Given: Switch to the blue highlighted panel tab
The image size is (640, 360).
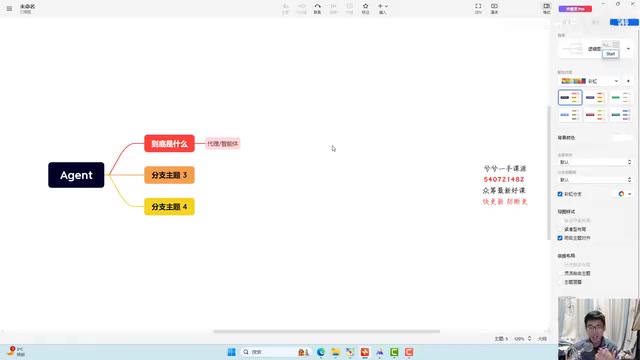Looking at the screenshot, I should [624, 22].
